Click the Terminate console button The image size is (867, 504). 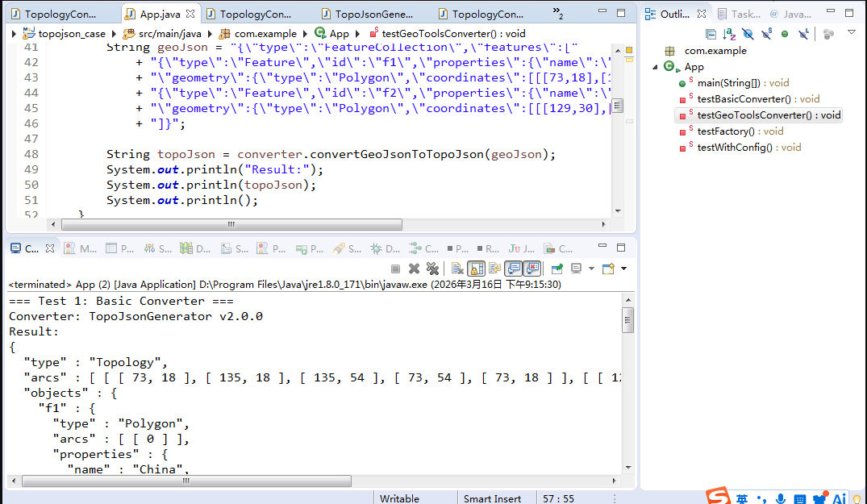pos(395,269)
